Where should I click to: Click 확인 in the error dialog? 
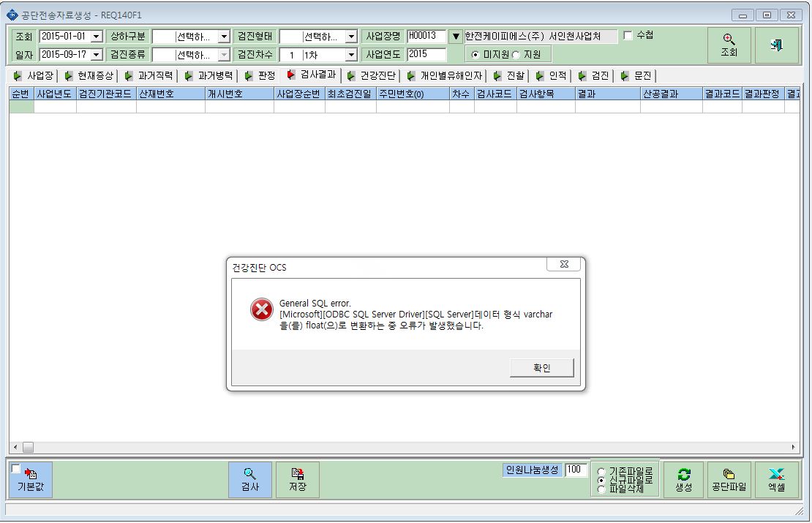[541, 368]
